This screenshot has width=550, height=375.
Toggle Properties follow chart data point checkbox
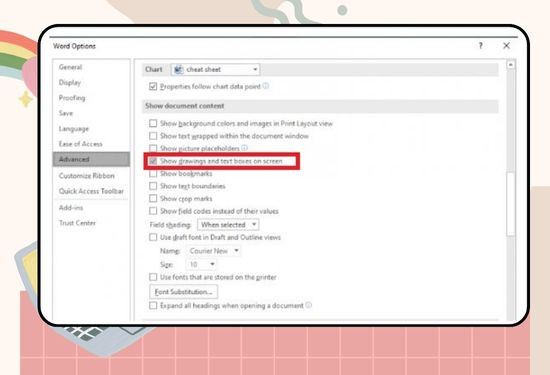(x=153, y=86)
